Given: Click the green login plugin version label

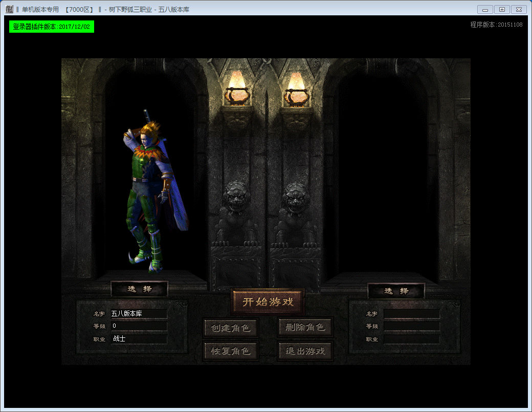Looking at the screenshot, I should click(x=52, y=27).
